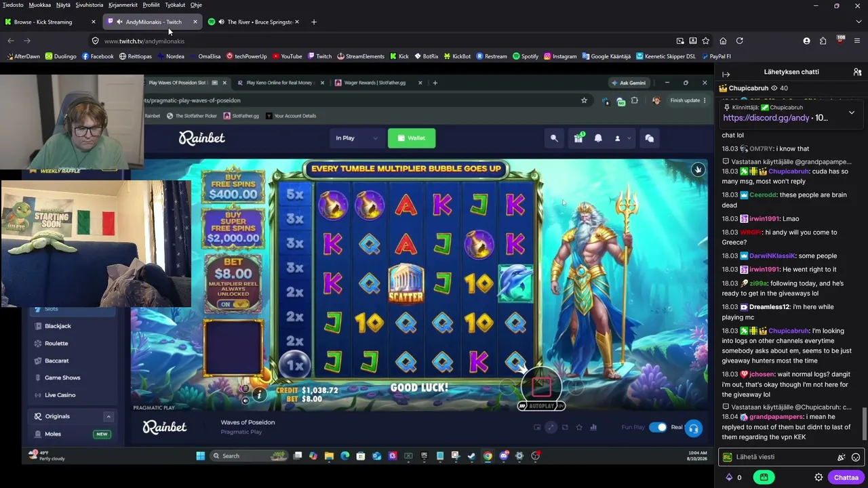The width and height of the screenshot is (868, 488).
Task: Click the Autoplay button in the slot
Action: [541, 406]
